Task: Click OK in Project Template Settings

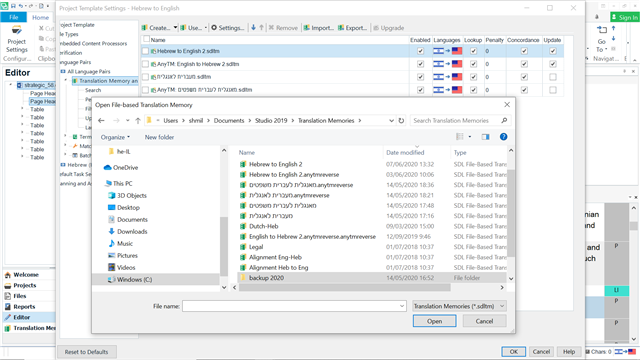Action: (513, 351)
